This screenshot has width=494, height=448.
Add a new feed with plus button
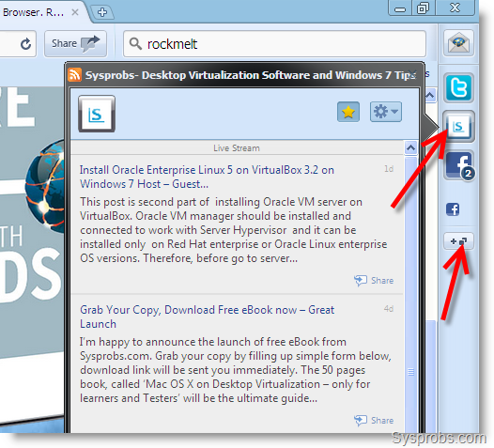(x=458, y=241)
